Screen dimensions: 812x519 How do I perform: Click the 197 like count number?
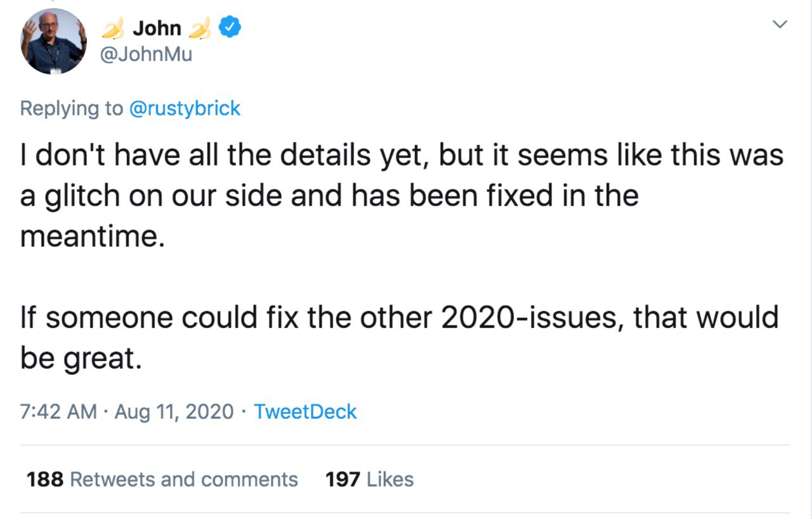(x=343, y=479)
